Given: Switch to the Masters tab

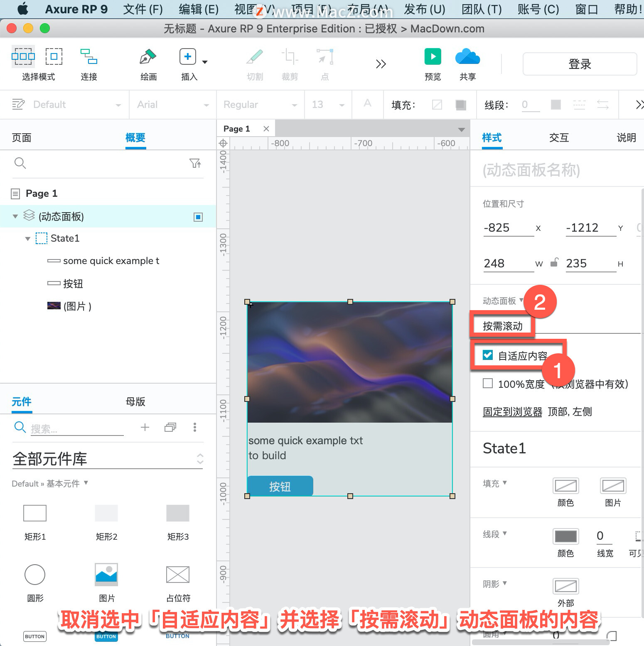Looking at the screenshot, I should 135,401.
